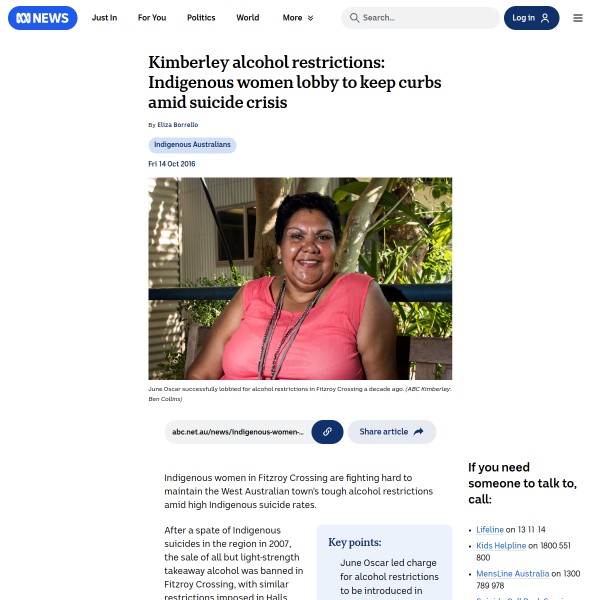Follow the MensLine Australia link
600x600 pixels.
coord(512,574)
